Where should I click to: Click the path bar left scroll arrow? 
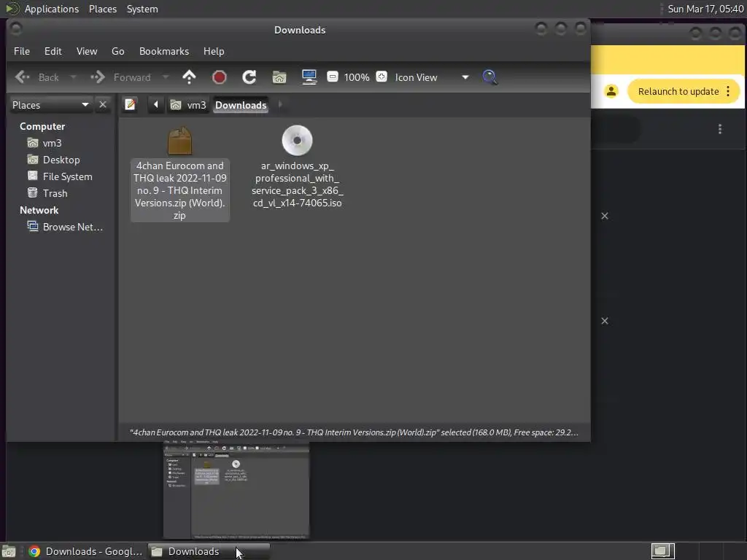coord(155,104)
